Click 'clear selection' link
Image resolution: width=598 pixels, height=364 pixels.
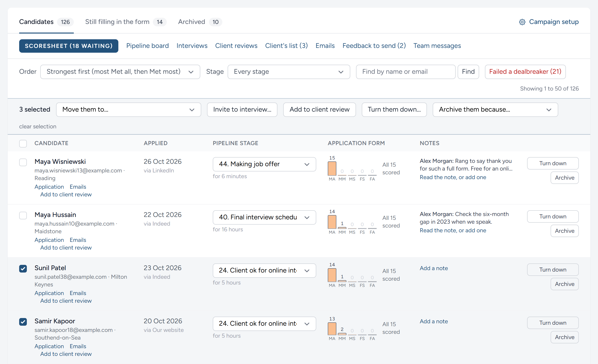coord(38,126)
